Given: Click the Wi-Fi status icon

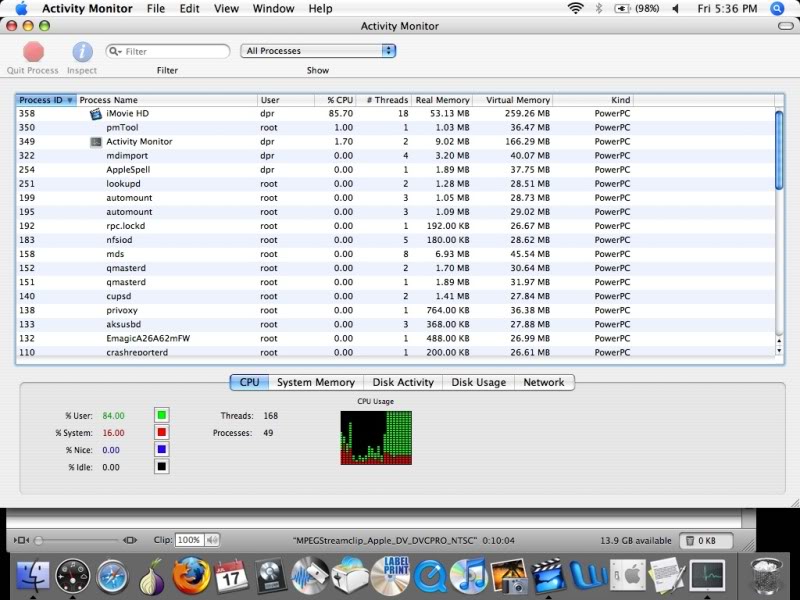Looking at the screenshot, I should pos(576,8).
